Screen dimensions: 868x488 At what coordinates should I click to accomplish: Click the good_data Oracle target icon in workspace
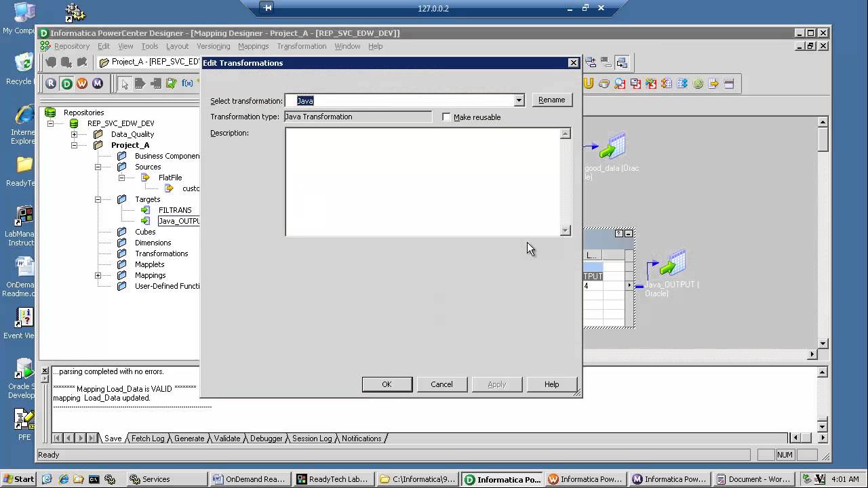pos(612,146)
